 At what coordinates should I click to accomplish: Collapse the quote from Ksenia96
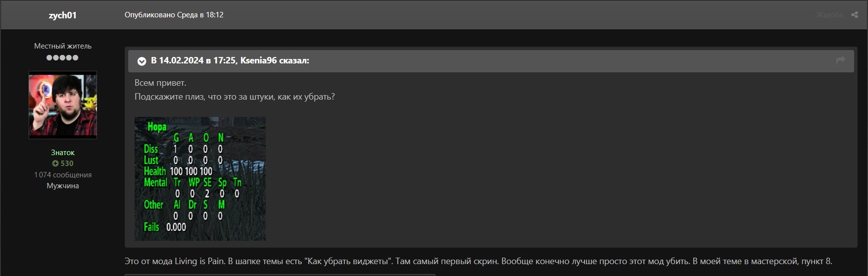point(142,61)
